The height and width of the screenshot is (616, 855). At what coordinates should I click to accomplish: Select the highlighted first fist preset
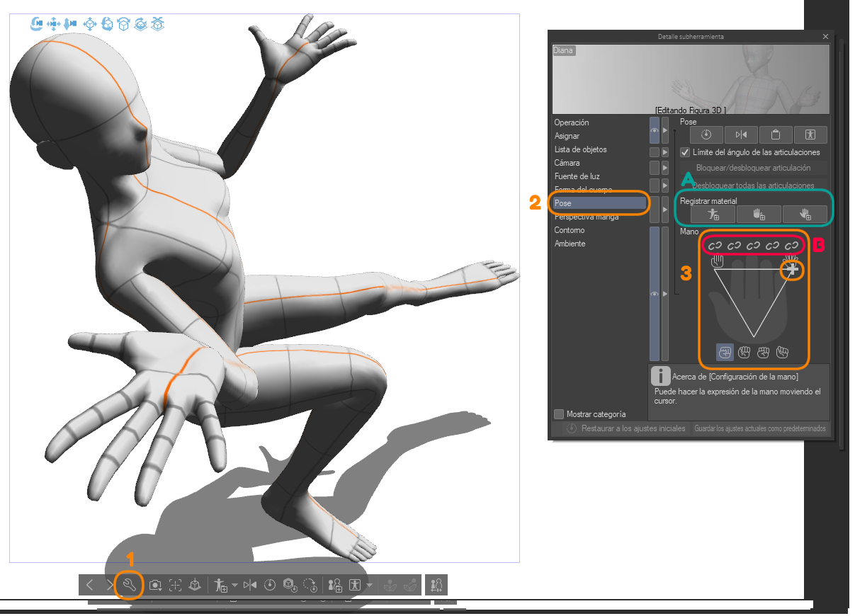[x=725, y=351]
